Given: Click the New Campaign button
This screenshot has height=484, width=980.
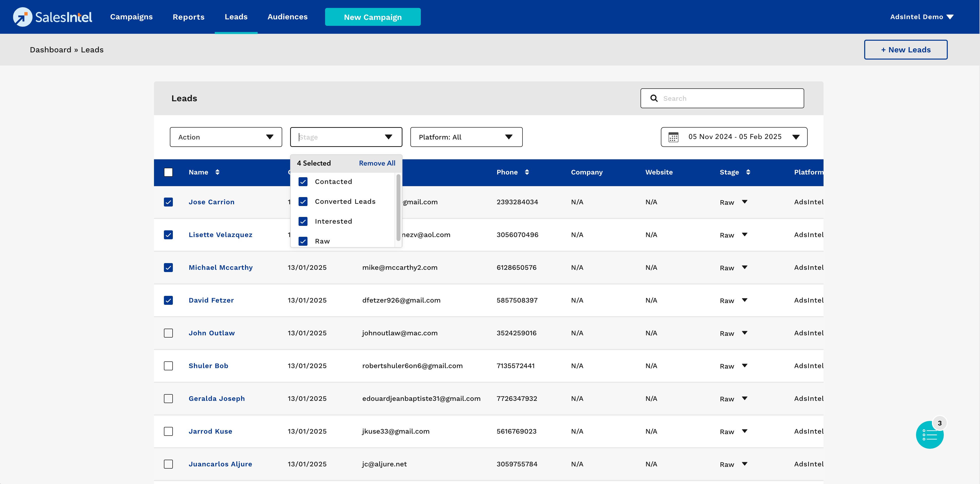Looking at the screenshot, I should coord(372,17).
